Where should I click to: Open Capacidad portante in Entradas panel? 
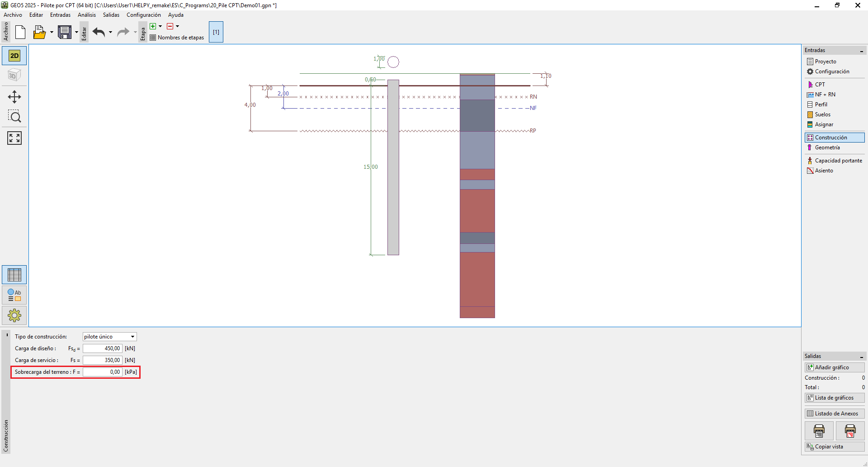click(x=838, y=161)
